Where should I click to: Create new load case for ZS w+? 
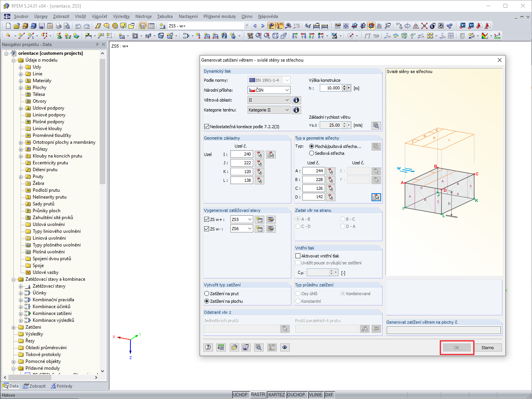coord(259,219)
